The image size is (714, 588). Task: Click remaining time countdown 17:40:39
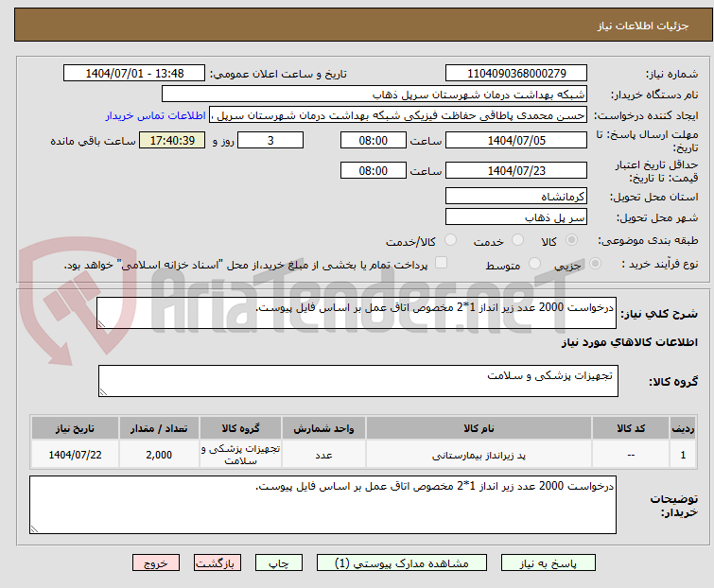tap(172, 140)
